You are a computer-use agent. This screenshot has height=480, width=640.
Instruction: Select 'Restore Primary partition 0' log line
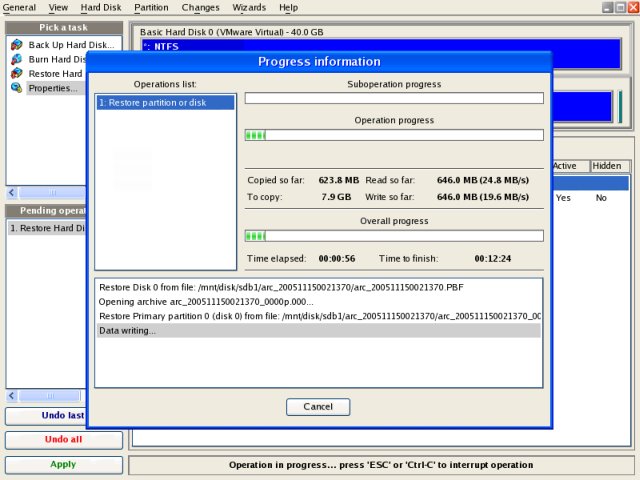point(320,316)
